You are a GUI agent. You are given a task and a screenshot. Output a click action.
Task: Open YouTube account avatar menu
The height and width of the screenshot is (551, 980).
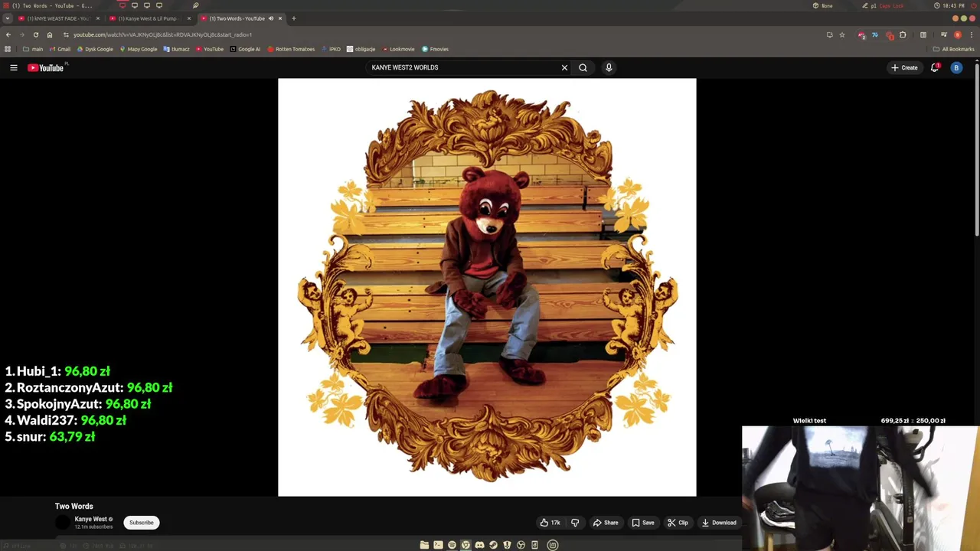click(x=956, y=67)
